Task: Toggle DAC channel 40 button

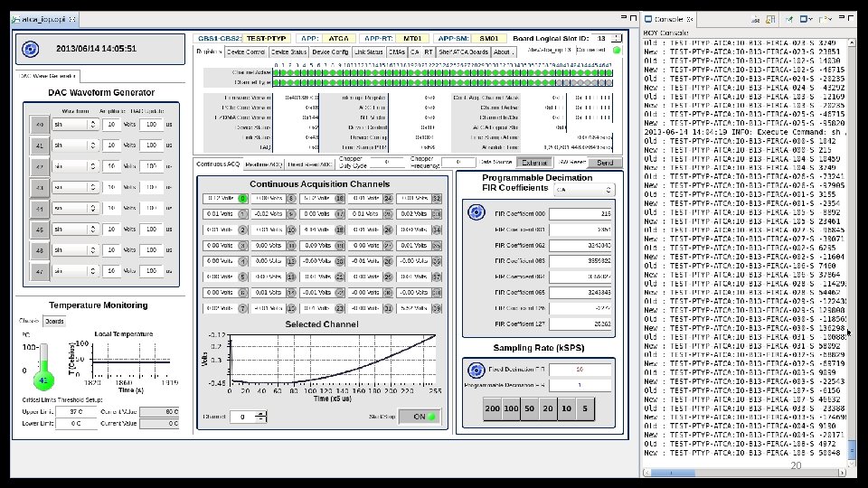Action: pyautogui.click(x=39, y=125)
